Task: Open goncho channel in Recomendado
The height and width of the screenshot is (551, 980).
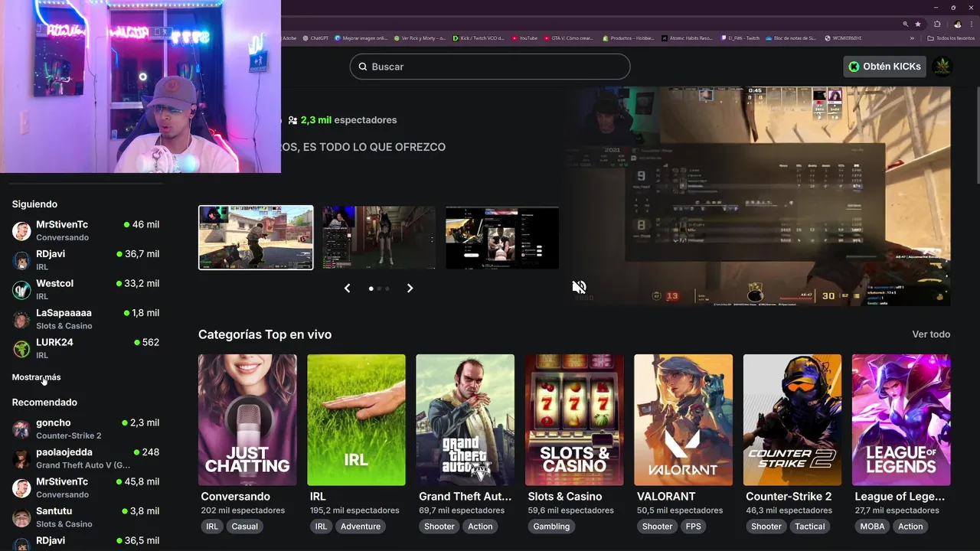Action: [x=86, y=429]
